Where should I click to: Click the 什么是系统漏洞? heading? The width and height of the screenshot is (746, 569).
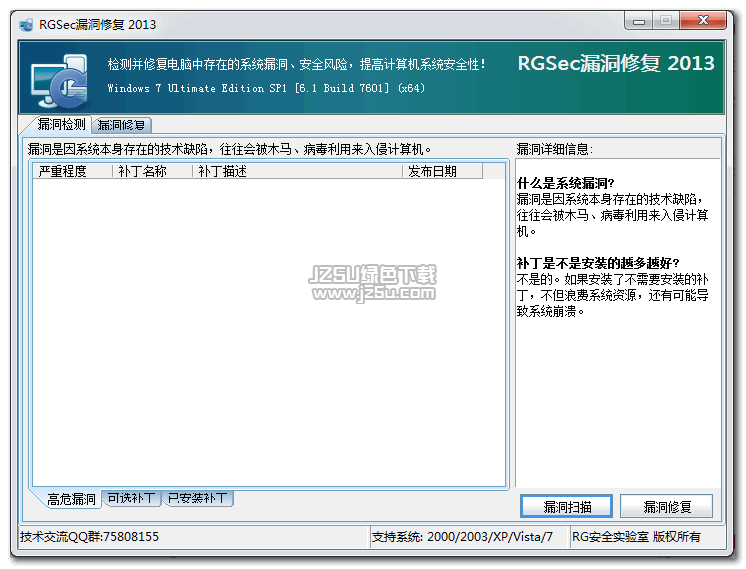click(x=566, y=183)
